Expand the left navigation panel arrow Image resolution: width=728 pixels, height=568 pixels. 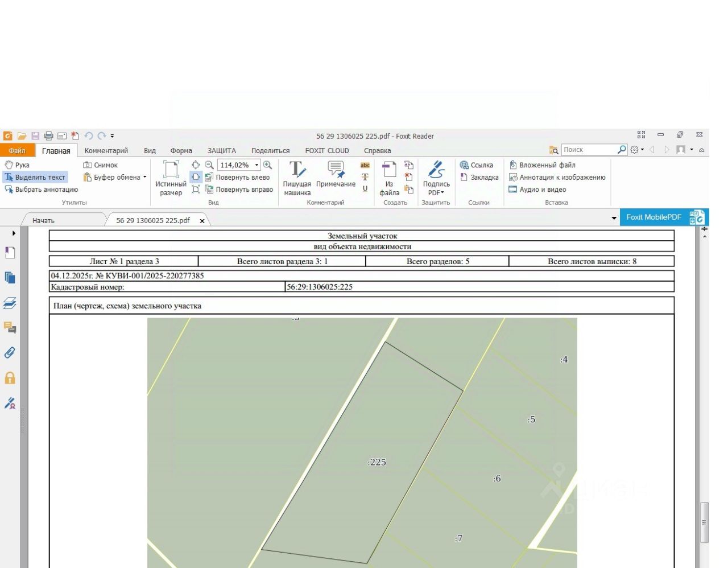[14, 233]
